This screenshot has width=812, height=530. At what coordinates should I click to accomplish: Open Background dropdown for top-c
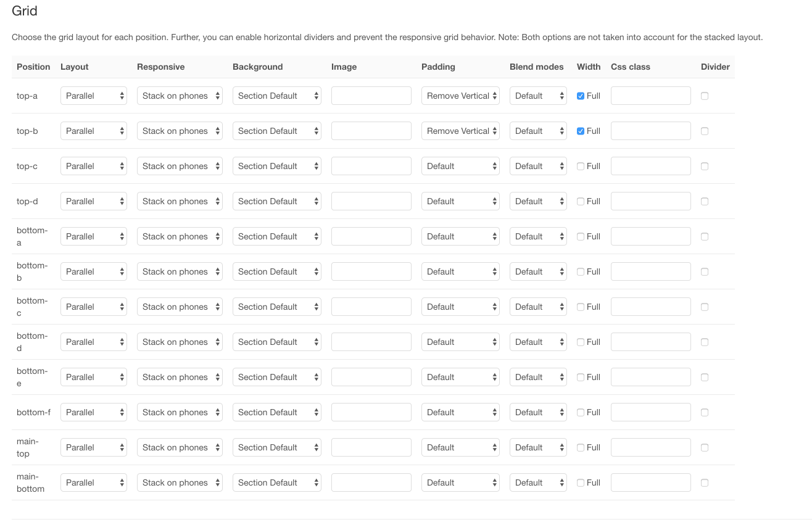pyautogui.click(x=277, y=166)
